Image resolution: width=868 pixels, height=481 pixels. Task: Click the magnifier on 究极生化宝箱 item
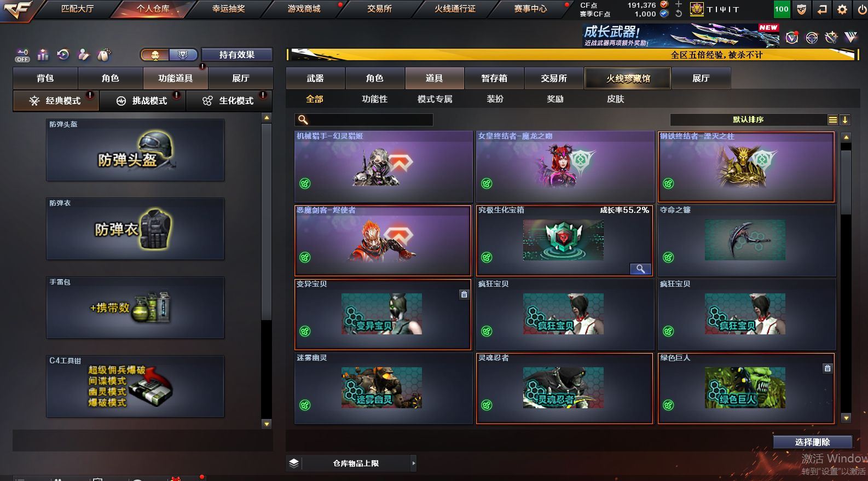[x=640, y=269]
